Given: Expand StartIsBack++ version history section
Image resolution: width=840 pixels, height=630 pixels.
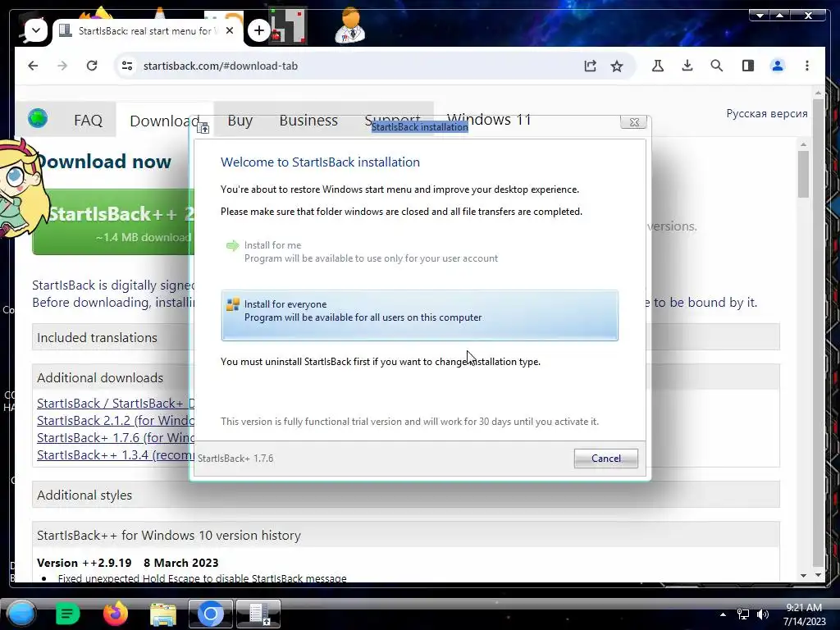Looking at the screenshot, I should (405, 535).
